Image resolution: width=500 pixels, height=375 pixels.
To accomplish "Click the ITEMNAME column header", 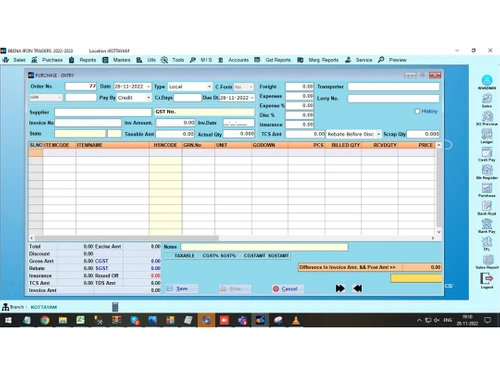I will click(112, 145).
